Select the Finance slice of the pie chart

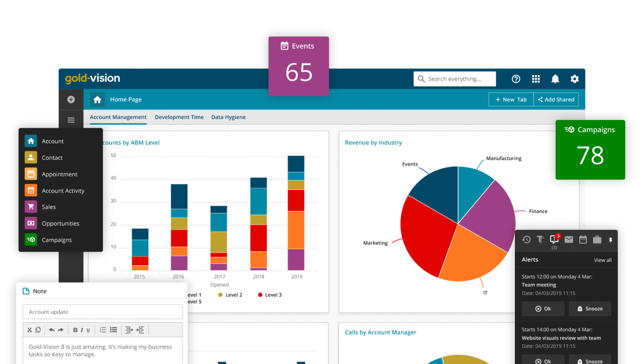[x=489, y=214]
